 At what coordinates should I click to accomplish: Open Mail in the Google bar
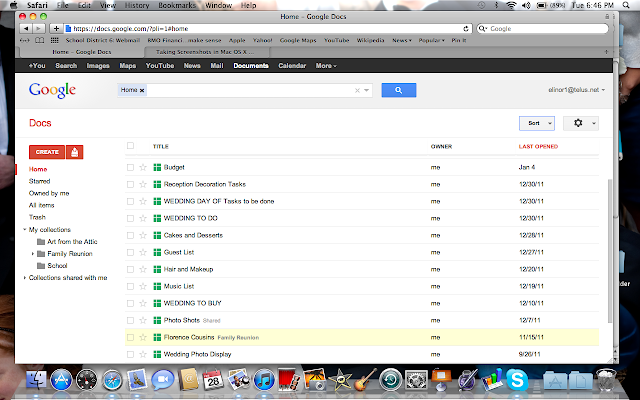(x=217, y=66)
